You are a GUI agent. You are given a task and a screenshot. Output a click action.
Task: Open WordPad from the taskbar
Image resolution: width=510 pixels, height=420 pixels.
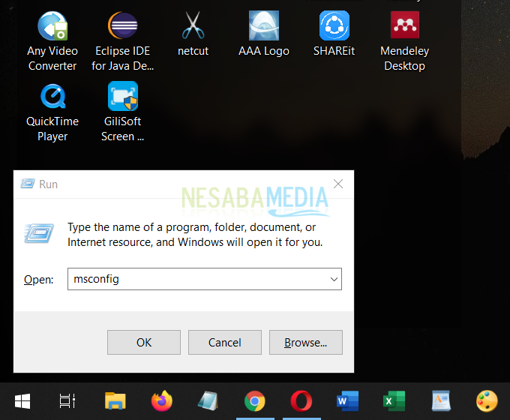click(441, 400)
